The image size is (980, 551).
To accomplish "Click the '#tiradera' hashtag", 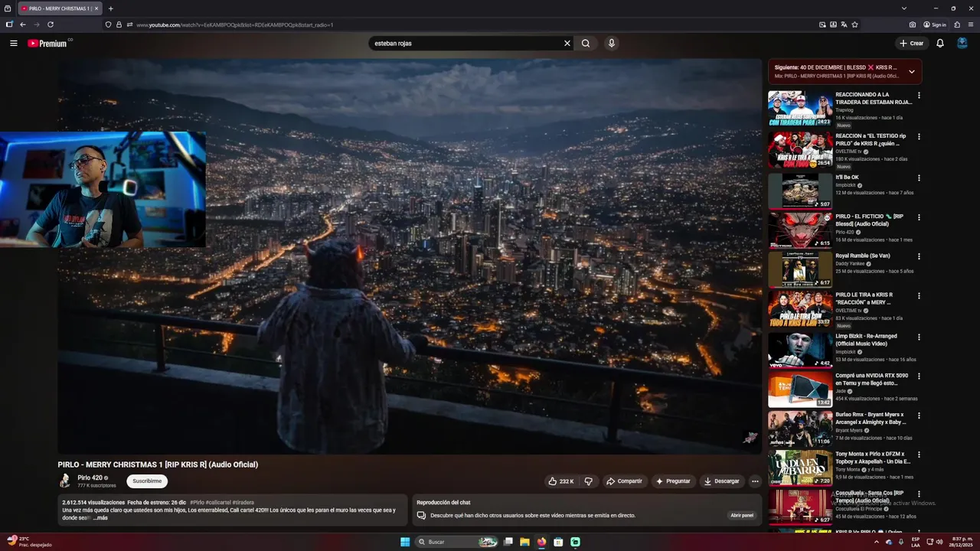I will click(243, 503).
